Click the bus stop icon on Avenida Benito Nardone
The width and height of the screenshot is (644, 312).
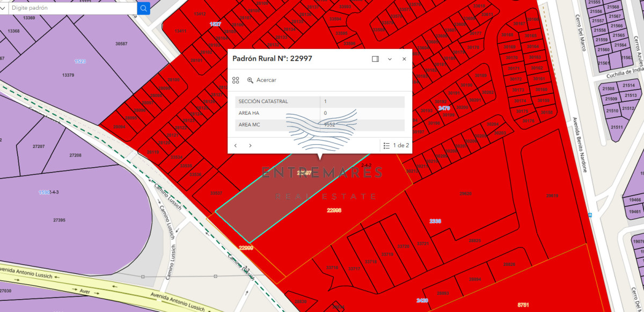590,215
